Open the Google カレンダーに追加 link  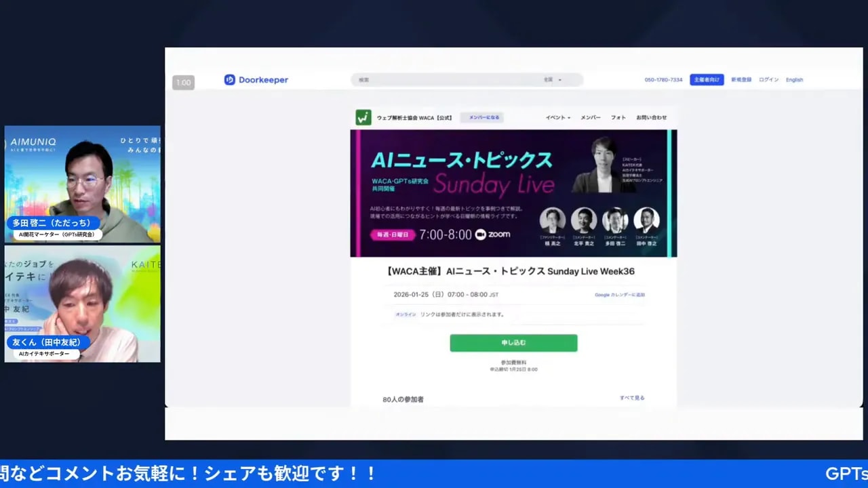coord(620,294)
